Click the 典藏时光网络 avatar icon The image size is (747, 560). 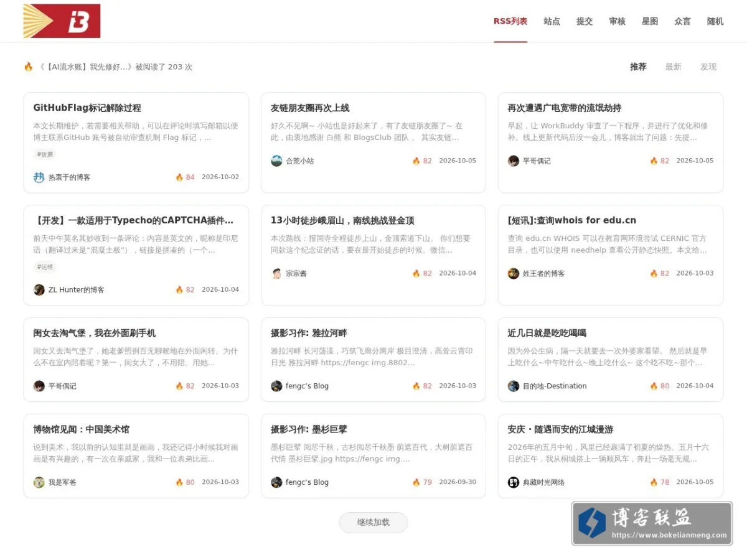pyautogui.click(x=514, y=482)
